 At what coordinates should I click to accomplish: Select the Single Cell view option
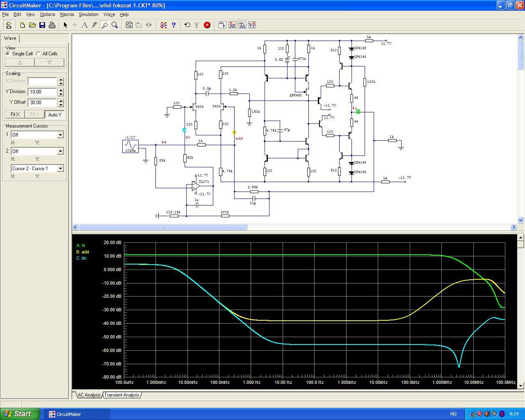[8, 54]
